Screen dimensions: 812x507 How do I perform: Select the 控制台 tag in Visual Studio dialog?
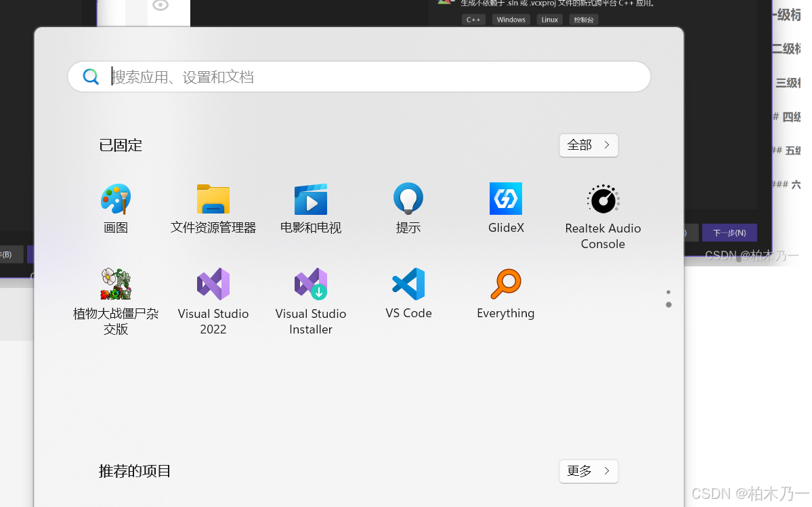coord(584,20)
